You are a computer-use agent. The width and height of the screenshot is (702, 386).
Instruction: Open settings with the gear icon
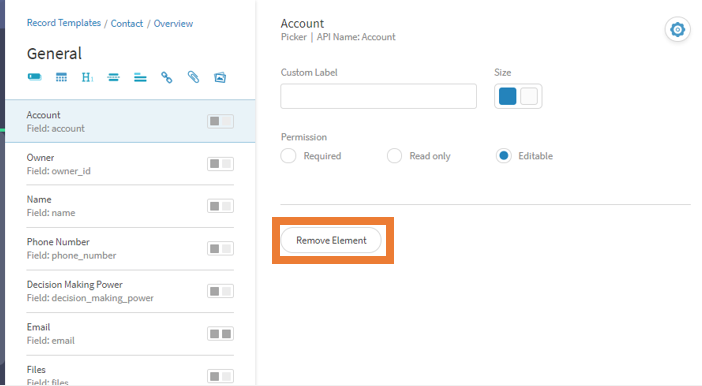pyautogui.click(x=677, y=30)
